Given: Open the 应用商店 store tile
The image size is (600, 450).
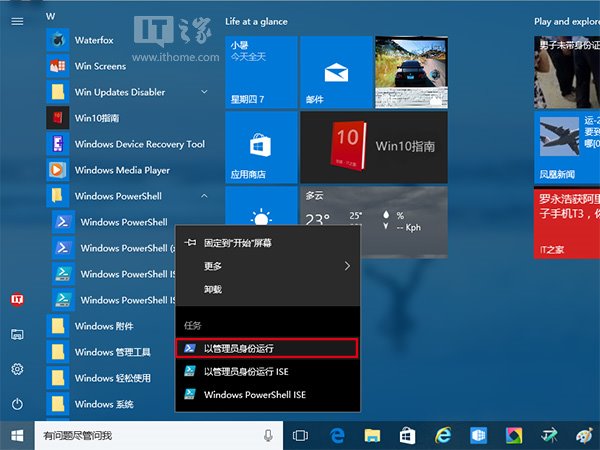Looking at the screenshot, I should 261,146.
